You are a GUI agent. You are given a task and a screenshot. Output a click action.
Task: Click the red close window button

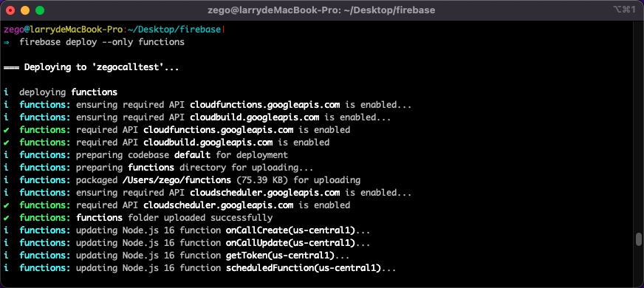[10, 10]
